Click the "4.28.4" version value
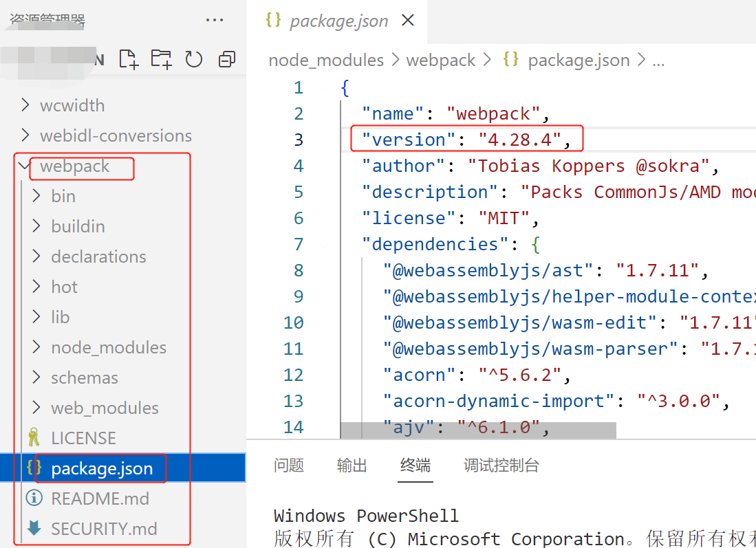This screenshot has width=756, height=548. click(520, 140)
